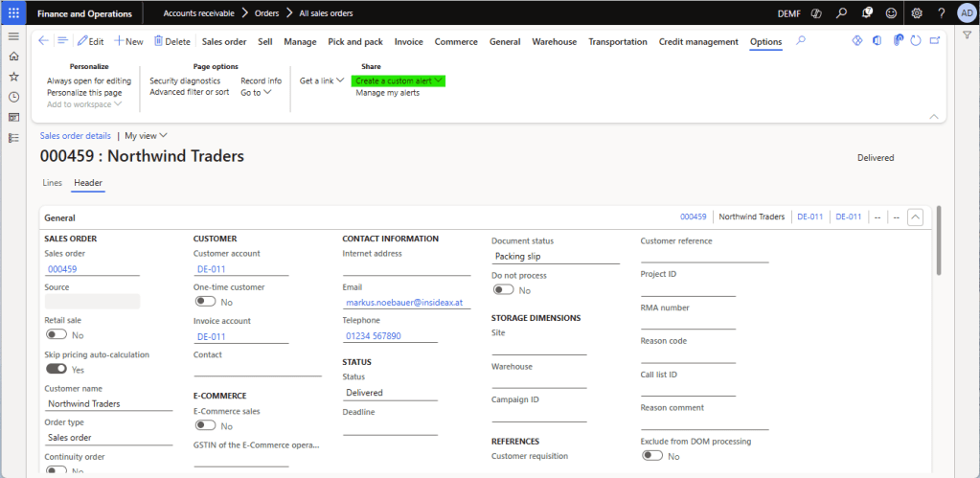Screen dimensions: 980x478
Task: Expand the Get a link dropdown
Action: click(322, 80)
